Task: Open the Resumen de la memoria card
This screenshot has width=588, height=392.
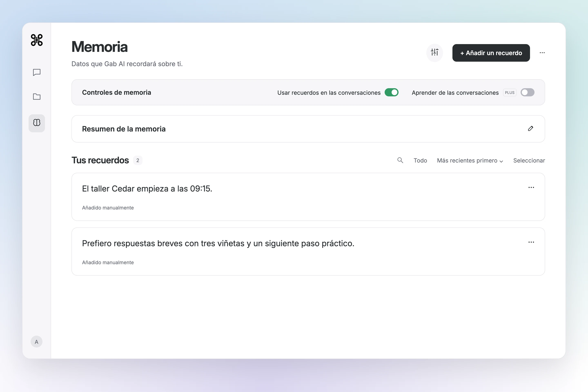Action: 308,129
